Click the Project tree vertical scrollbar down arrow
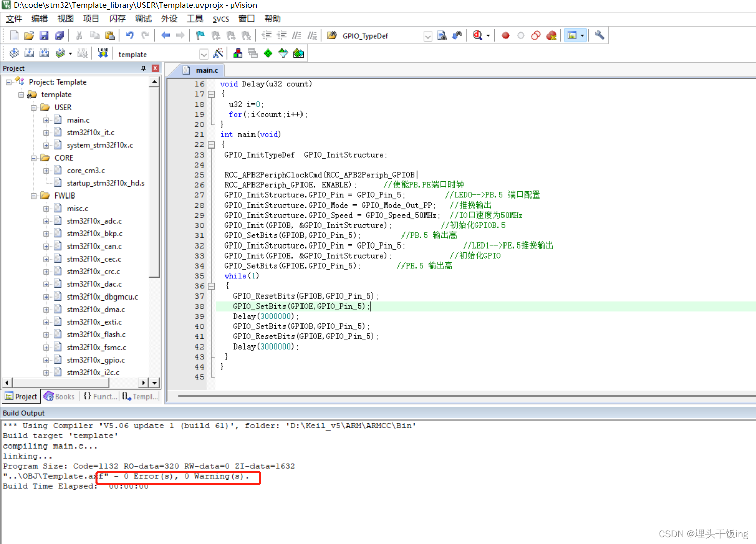Screen dimensions: 756x544 [x=155, y=383]
